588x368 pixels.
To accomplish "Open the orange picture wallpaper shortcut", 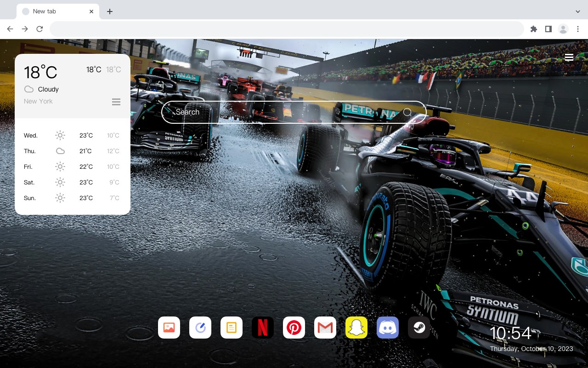I will tap(169, 328).
